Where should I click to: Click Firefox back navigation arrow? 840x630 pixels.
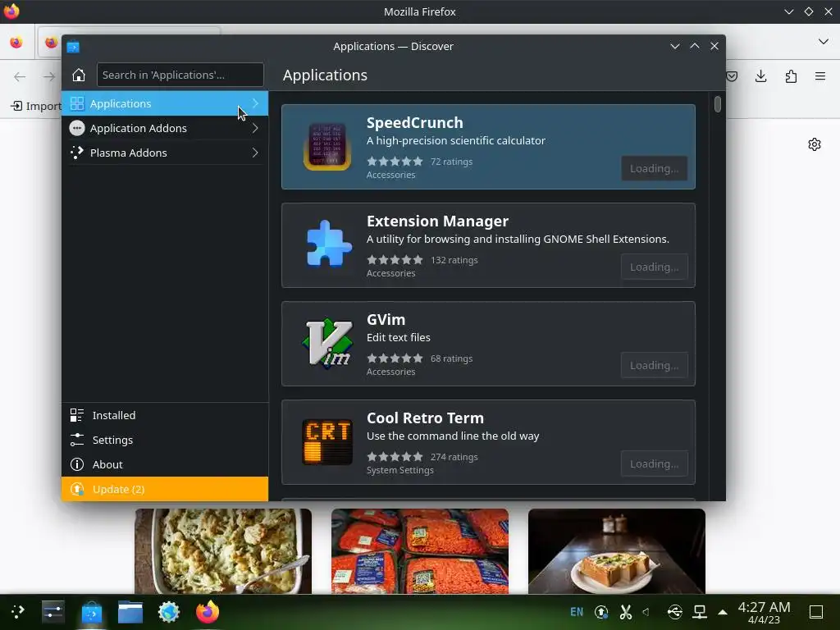coord(20,76)
